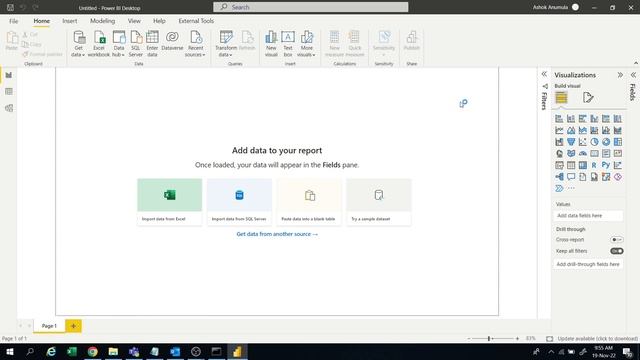Toggle the Cross-report drill through switch

616,240
